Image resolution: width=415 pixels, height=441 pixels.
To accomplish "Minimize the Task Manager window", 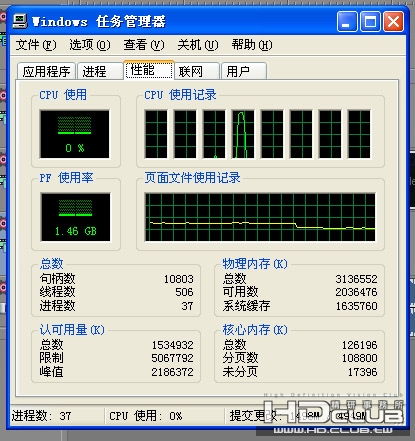I will point(347,22).
